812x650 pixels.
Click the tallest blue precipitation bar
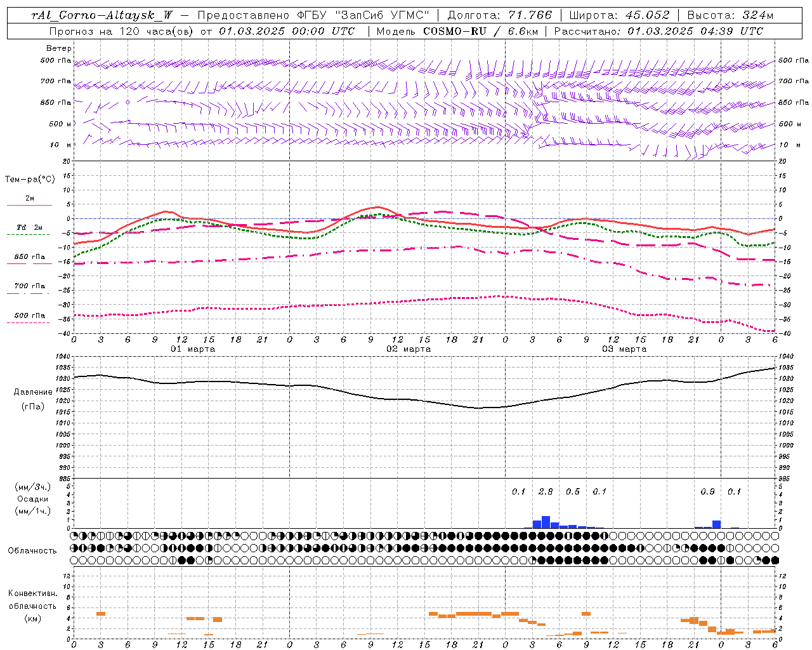pos(546,522)
